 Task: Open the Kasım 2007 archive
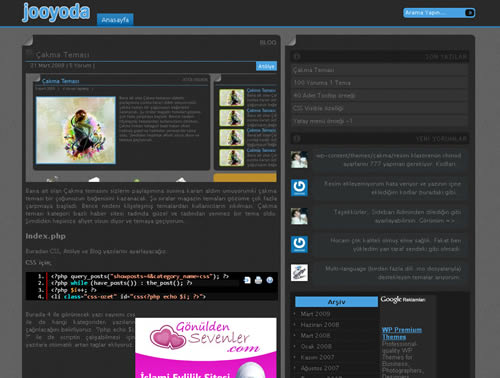click(x=317, y=357)
